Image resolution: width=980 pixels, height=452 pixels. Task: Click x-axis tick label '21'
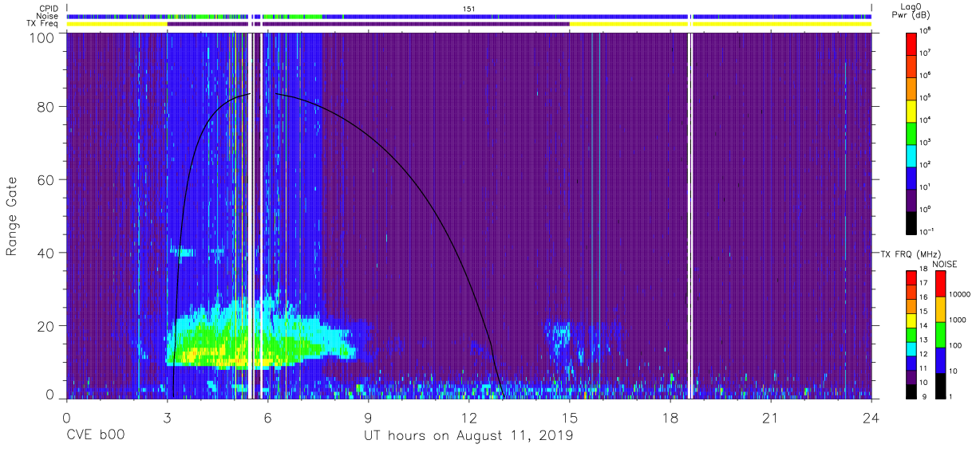point(770,418)
